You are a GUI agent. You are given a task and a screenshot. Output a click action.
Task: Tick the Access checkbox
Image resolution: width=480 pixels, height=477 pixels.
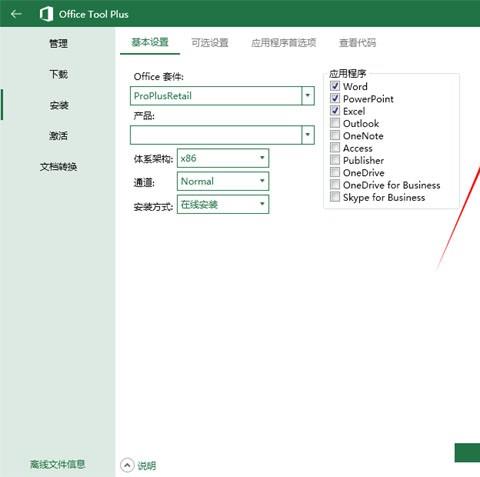335,148
